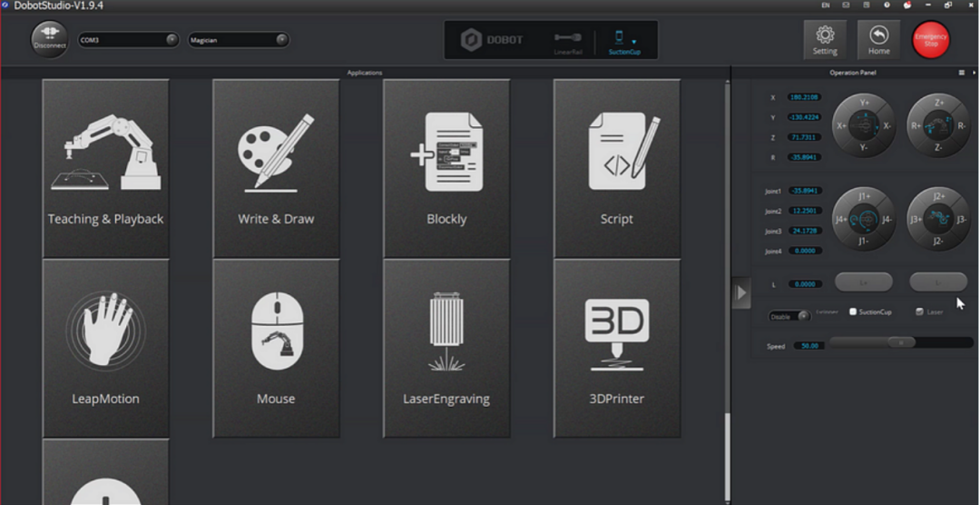Select the R coordinate value field

click(x=804, y=158)
